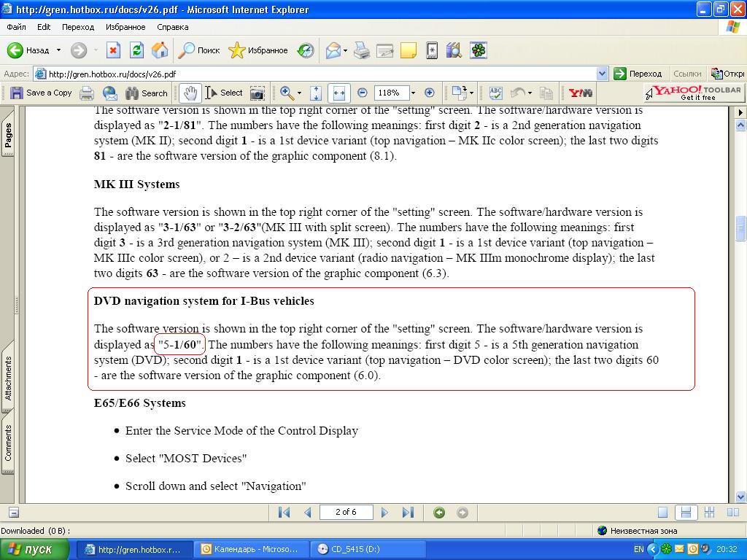Viewport: 747px width, 560px height.
Task: Click the Fit Page icon
Action: (315, 93)
